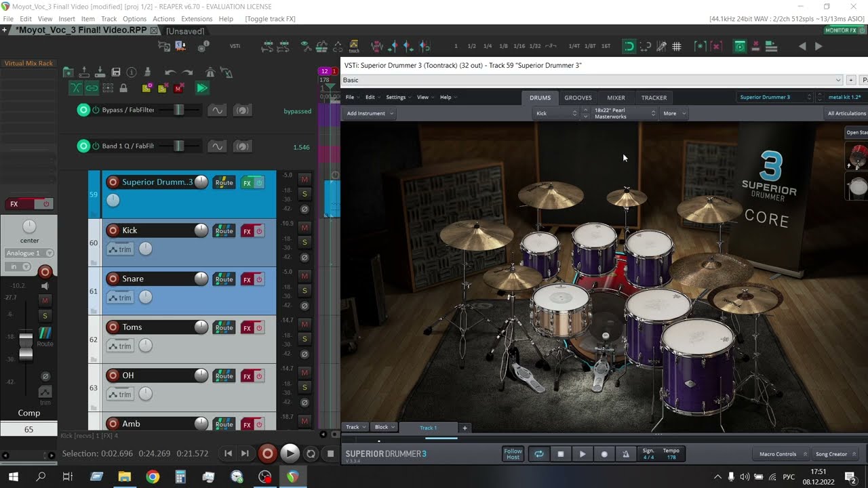Click the right arrow icon in top toolbar
868x488 pixels.
pos(818,46)
